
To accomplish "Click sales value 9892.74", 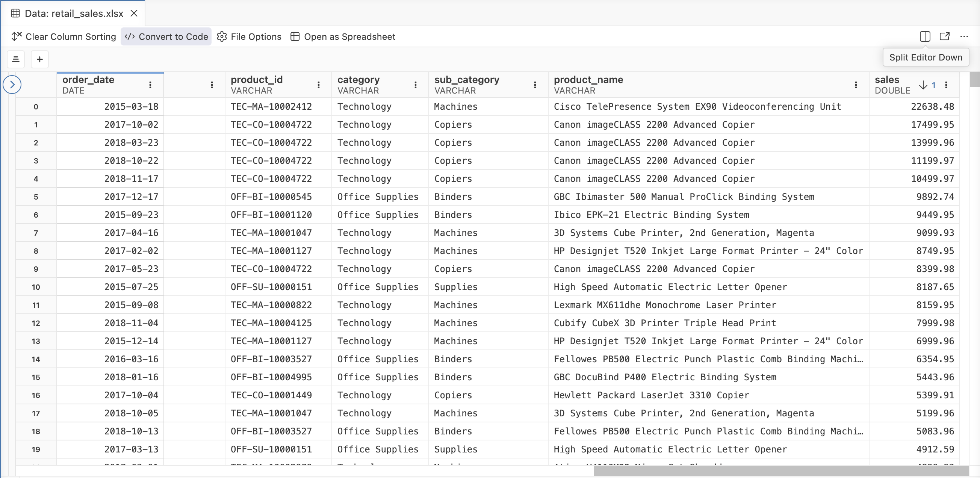I will point(914,197).
